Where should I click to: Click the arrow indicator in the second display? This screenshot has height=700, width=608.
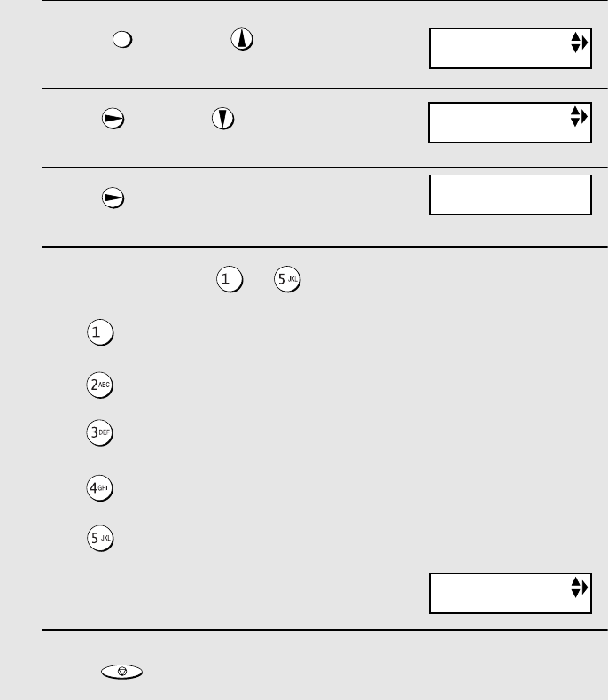[579, 116]
